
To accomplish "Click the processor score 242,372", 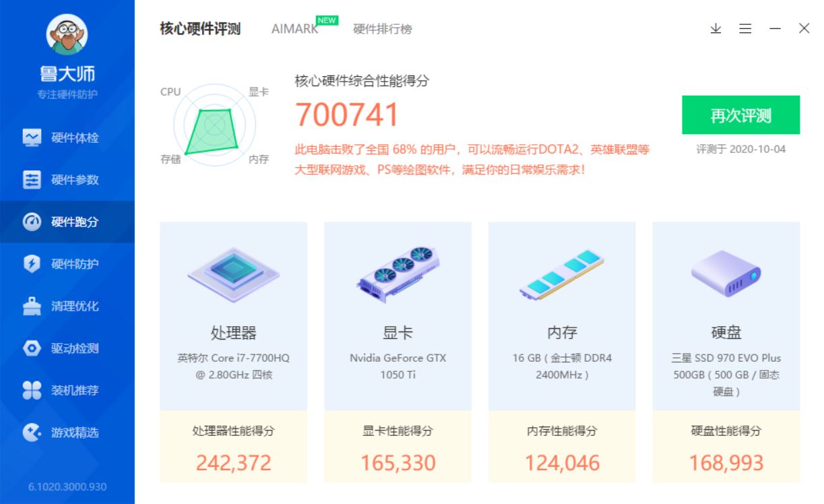I will (232, 462).
